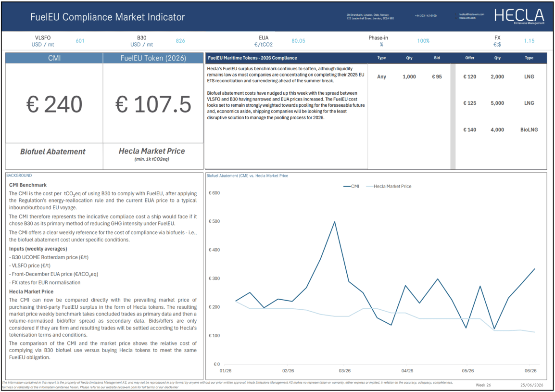The image size is (555, 392).
Task: Select the offer quantity 4,000
Action: [497, 129]
